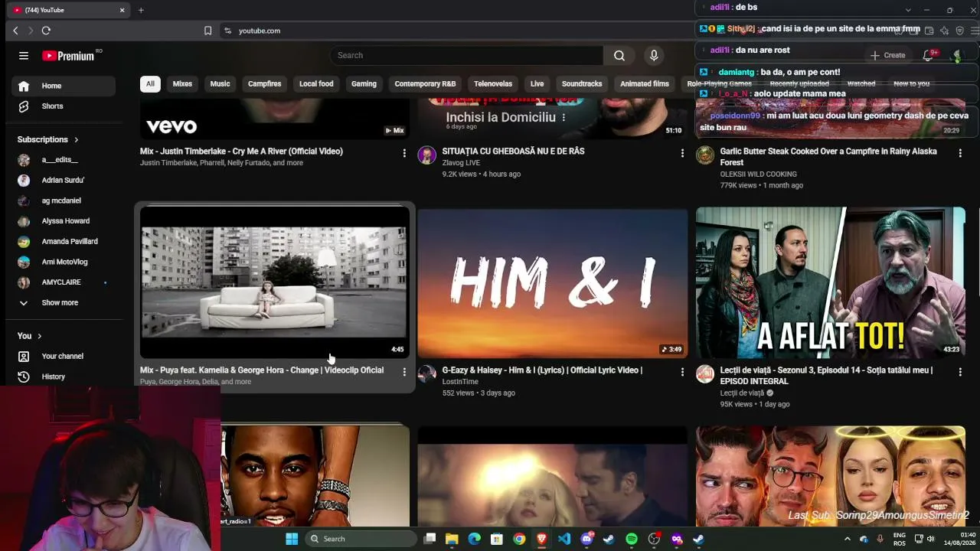Expand the You section

point(30,336)
